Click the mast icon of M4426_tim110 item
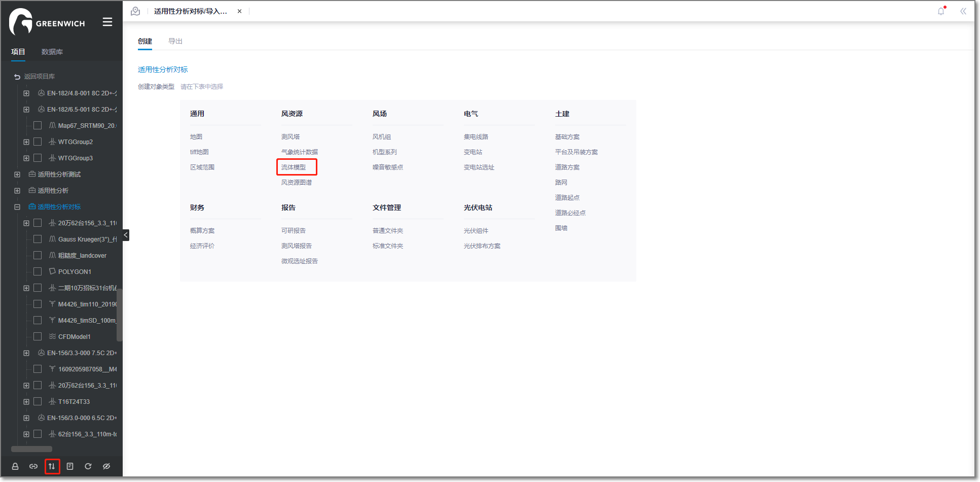980x482 pixels. pos(52,304)
